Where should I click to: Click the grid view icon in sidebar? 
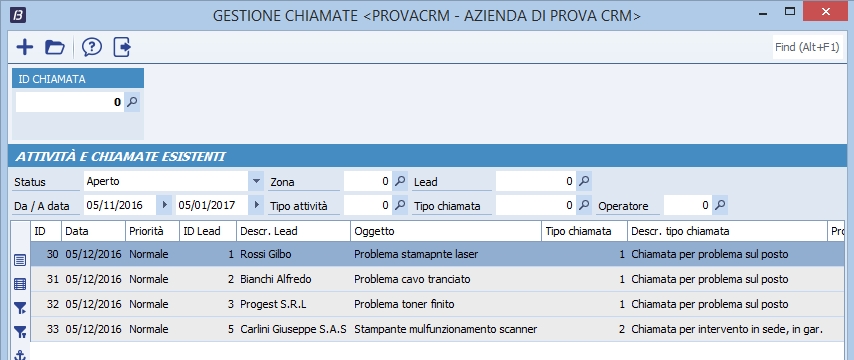click(20, 284)
